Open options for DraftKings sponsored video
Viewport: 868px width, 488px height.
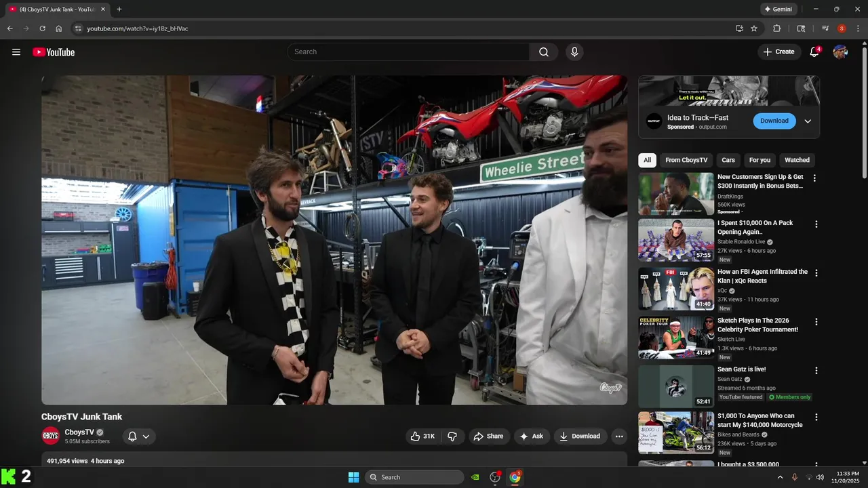coord(815,178)
